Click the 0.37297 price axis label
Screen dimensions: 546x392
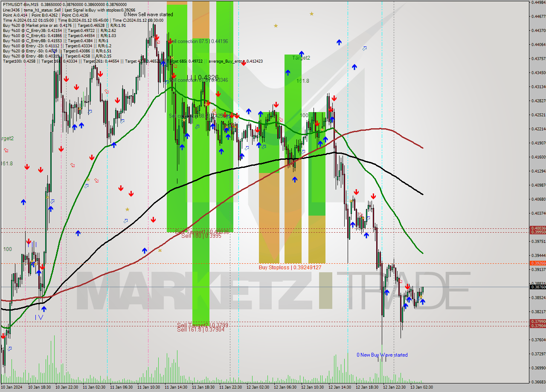(538, 354)
